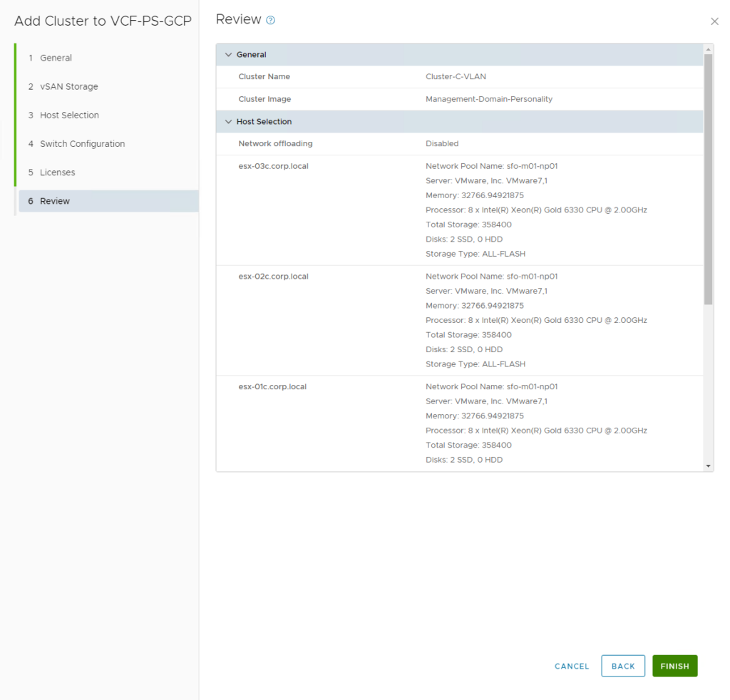The width and height of the screenshot is (730, 700).
Task: Click the Management-Domain-Personality cluster image value
Action: [x=488, y=99]
